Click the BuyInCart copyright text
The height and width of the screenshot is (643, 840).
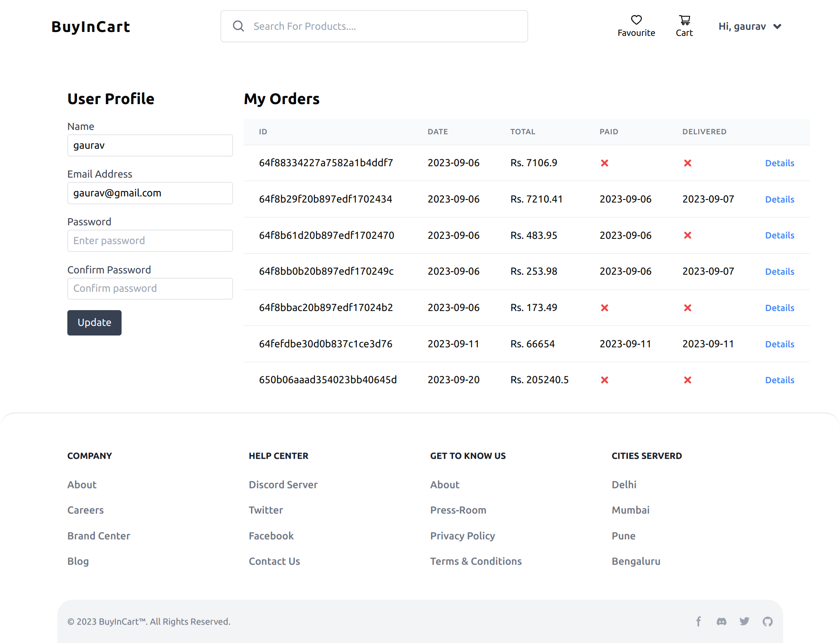[x=149, y=622]
